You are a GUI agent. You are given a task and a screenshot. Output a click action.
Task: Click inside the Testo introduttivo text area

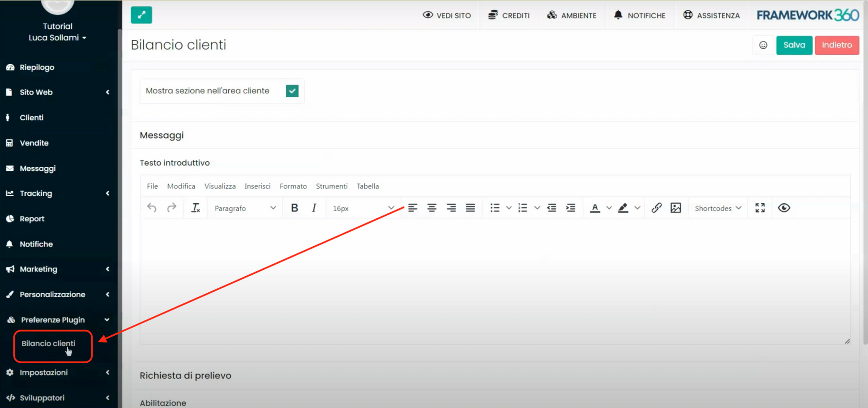coord(495,276)
